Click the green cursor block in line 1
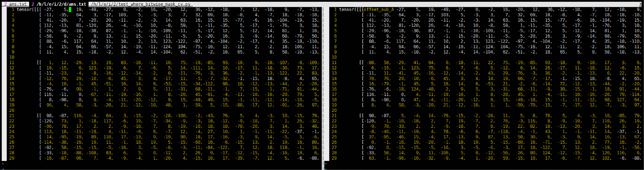 (x=70, y=9)
